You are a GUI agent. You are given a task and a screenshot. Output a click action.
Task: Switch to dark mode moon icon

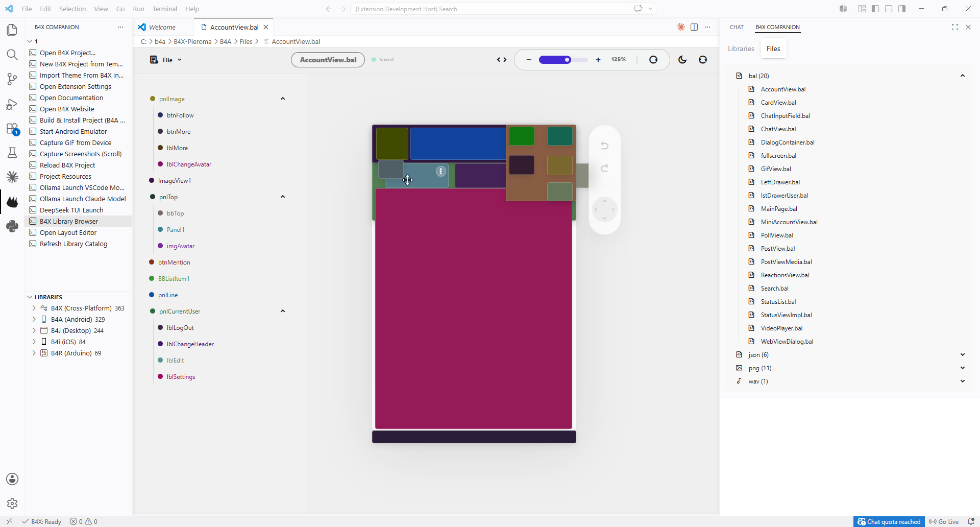tap(682, 60)
